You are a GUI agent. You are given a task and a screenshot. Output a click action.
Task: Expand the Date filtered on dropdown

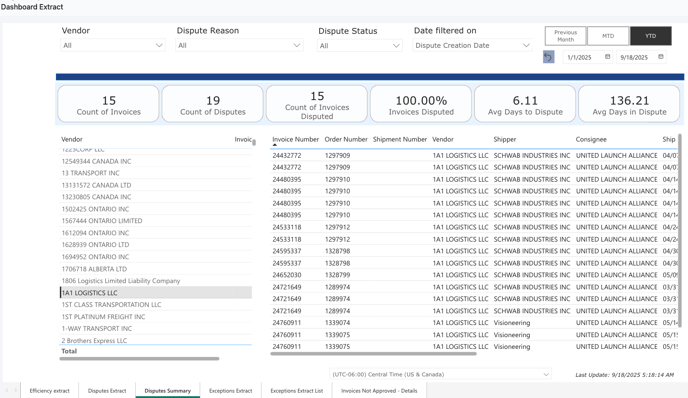[x=472, y=45]
